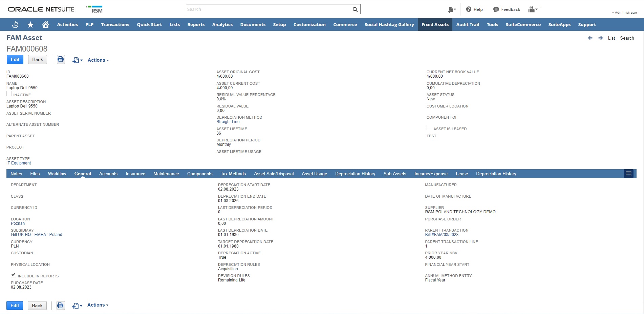
Task: Open the top new-record plus dropdown
Action: (x=77, y=60)
